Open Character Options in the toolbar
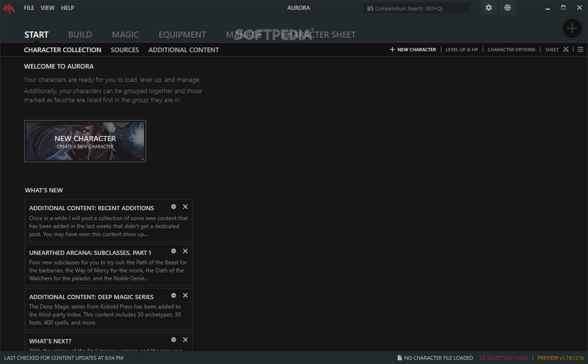 pos(511,49)
